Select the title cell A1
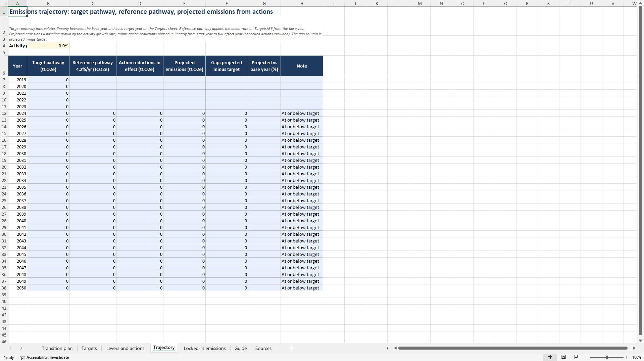Image resolution: width=644 pixels, height=361 pixels. (17, 11)
